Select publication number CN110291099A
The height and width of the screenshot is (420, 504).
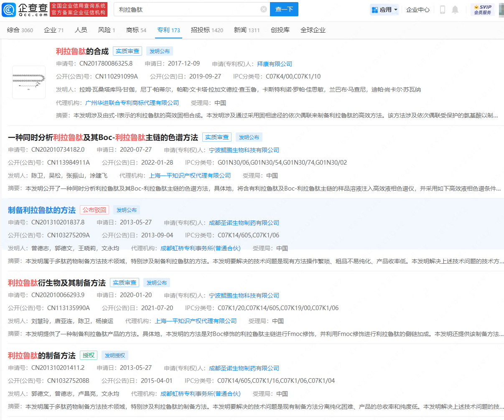click(117, 76)
